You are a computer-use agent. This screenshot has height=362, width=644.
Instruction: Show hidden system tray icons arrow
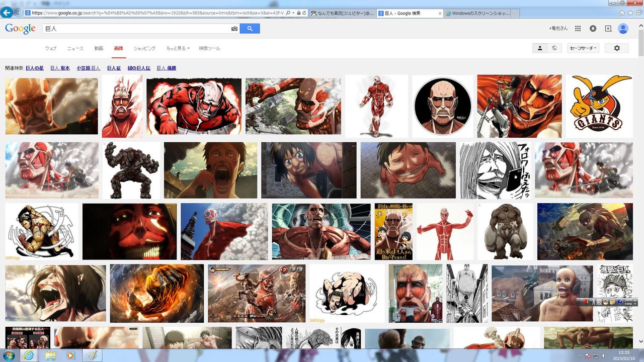(579, 355)
